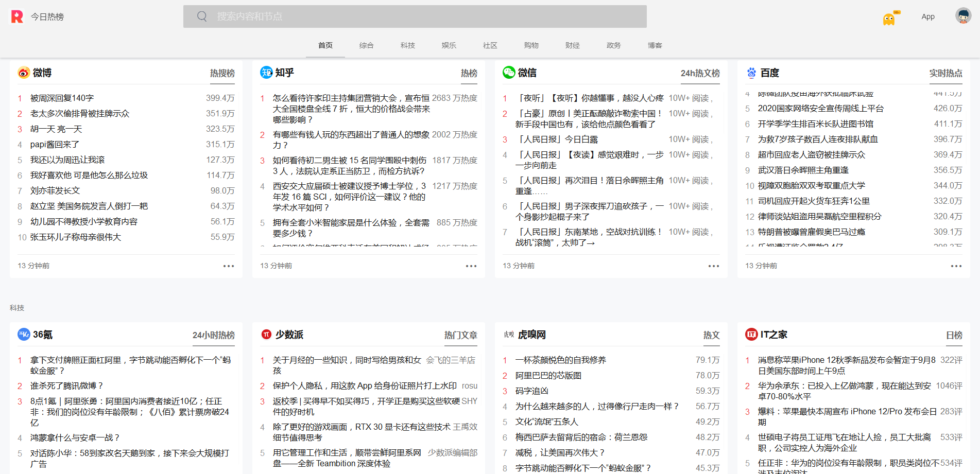Open 少数派 article about 保护个人隐私
The height and width of the screenshot is (474, 980).
click(x=365, y=385)
